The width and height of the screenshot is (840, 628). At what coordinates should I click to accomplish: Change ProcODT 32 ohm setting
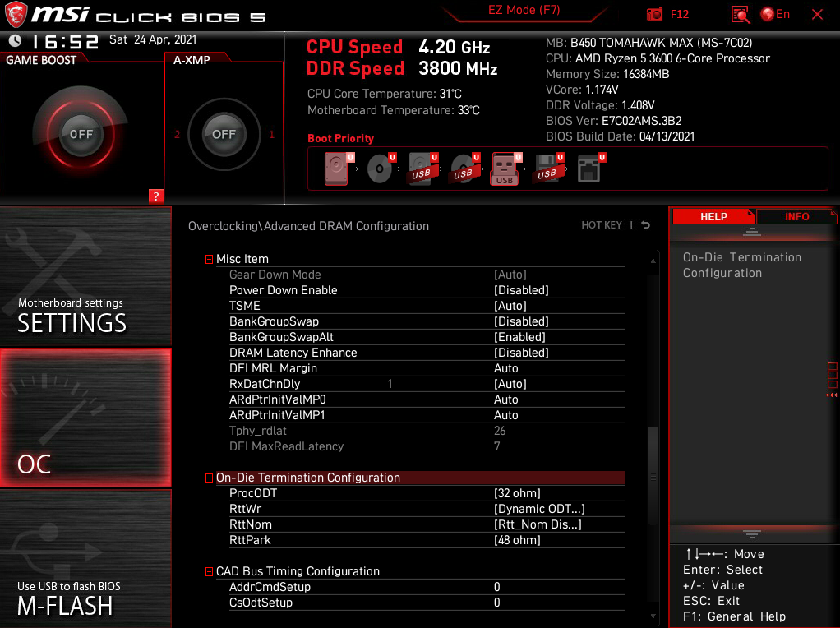517,493
